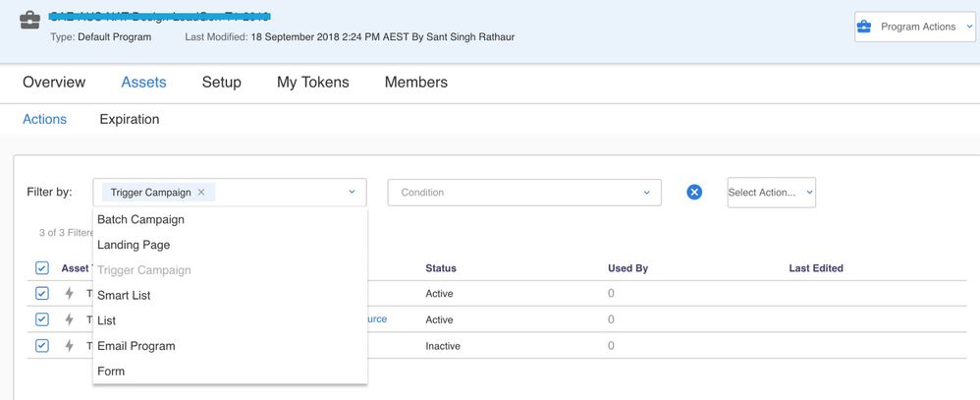Click the blue clear filter X icon
The height and width of the screenshot is (400, 980).
point(694,193)
